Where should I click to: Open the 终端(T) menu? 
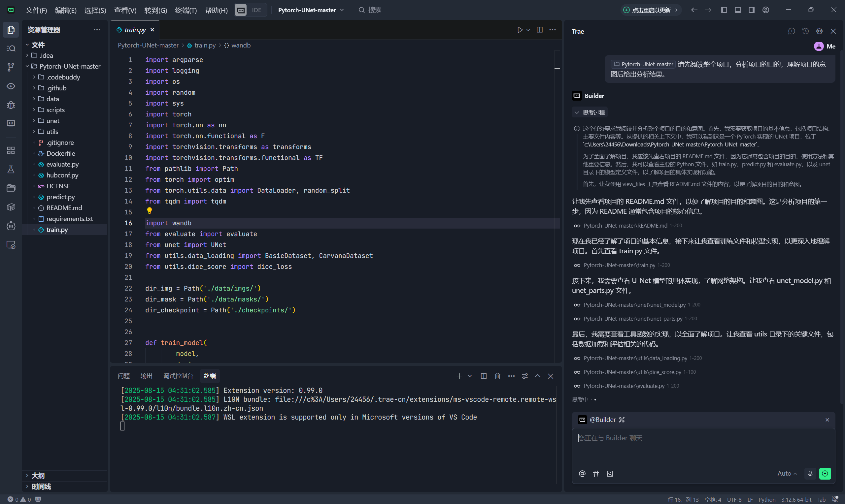coord(186,10)
